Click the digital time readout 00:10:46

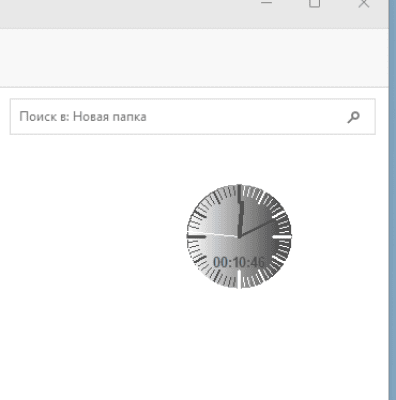(x=239, y=262)
